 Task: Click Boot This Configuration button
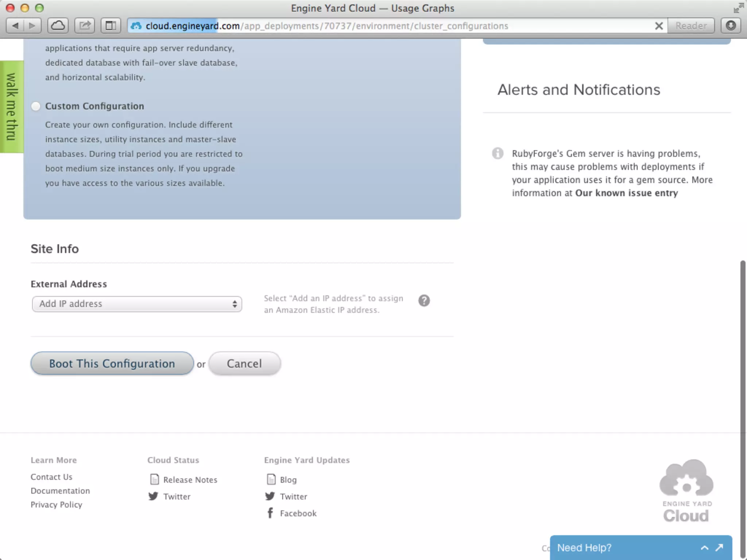coord(112,363)
